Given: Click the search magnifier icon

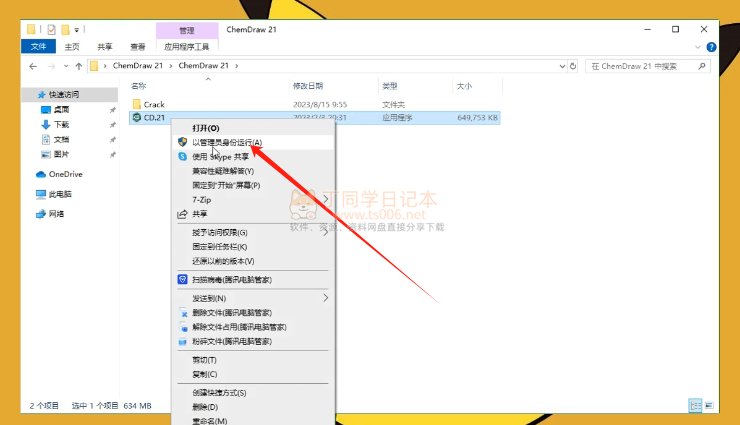Looking at the screenshot, I should [x=702, y=66].
